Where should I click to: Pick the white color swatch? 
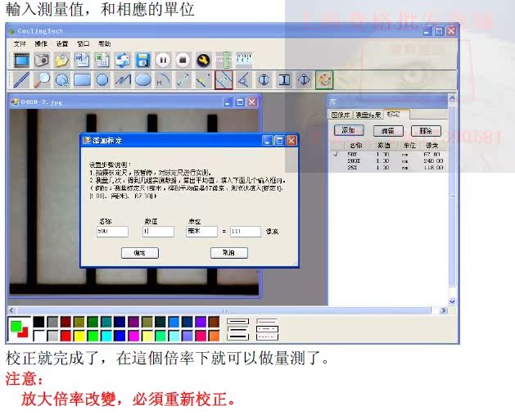(x=38, y=336)
